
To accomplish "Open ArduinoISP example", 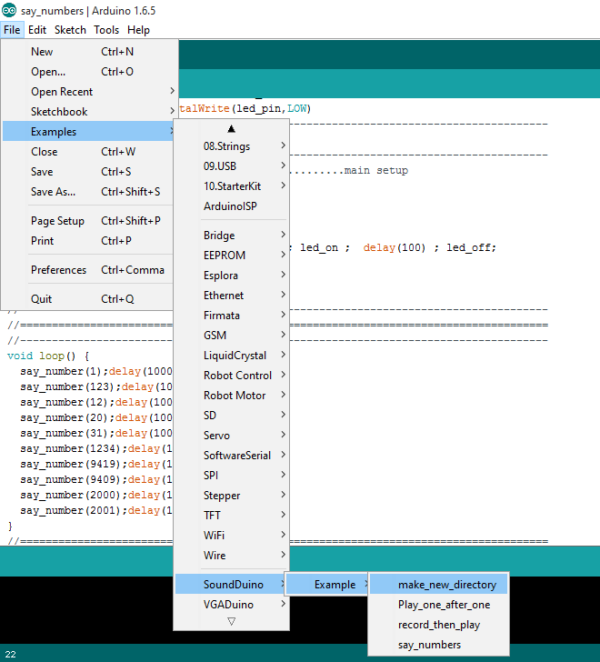I will point(231,206).
